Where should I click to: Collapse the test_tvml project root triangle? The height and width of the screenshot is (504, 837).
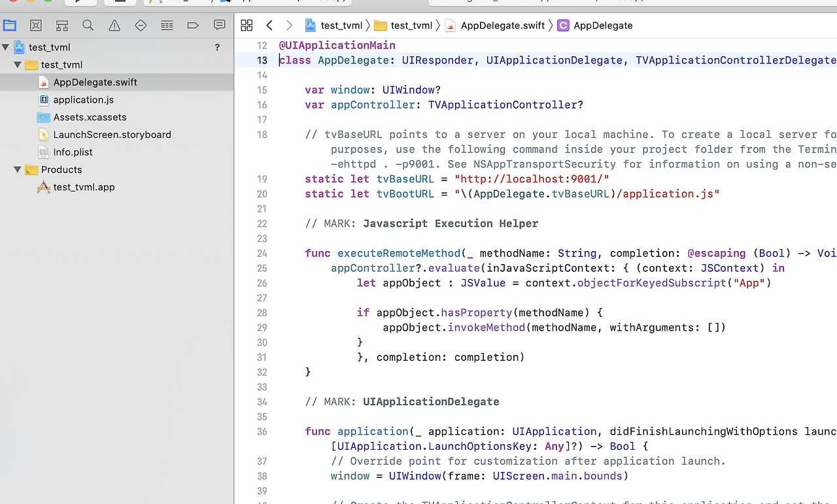[x=7, y=47]
